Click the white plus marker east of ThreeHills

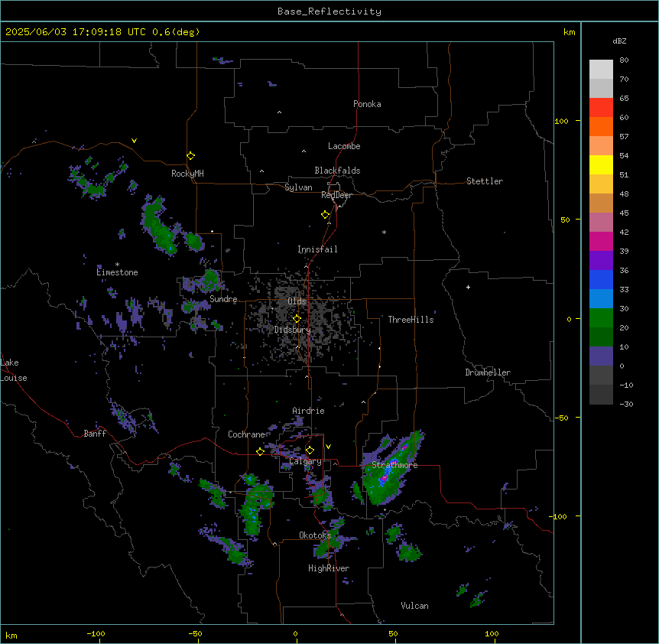tap(468, 287)
